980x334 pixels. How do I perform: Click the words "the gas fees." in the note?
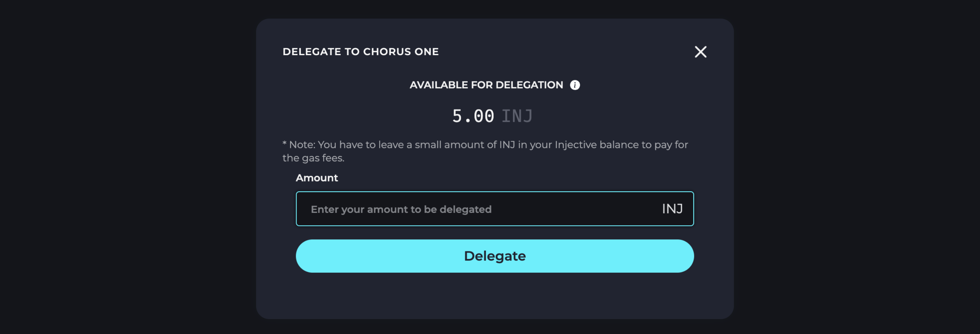click(313, 158)
